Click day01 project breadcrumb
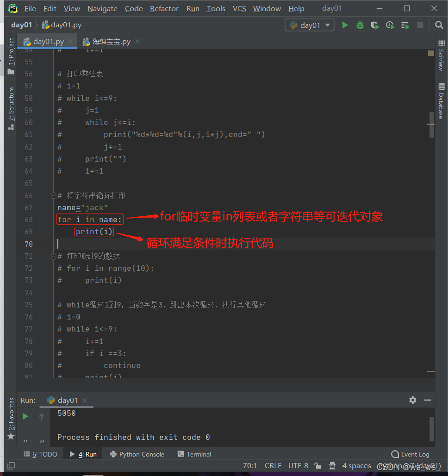The image size is (448, 476). (21, 25)
